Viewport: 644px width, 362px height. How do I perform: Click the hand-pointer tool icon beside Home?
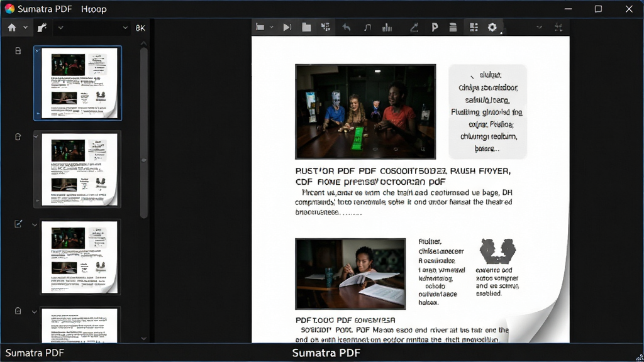tap(42, 28)
